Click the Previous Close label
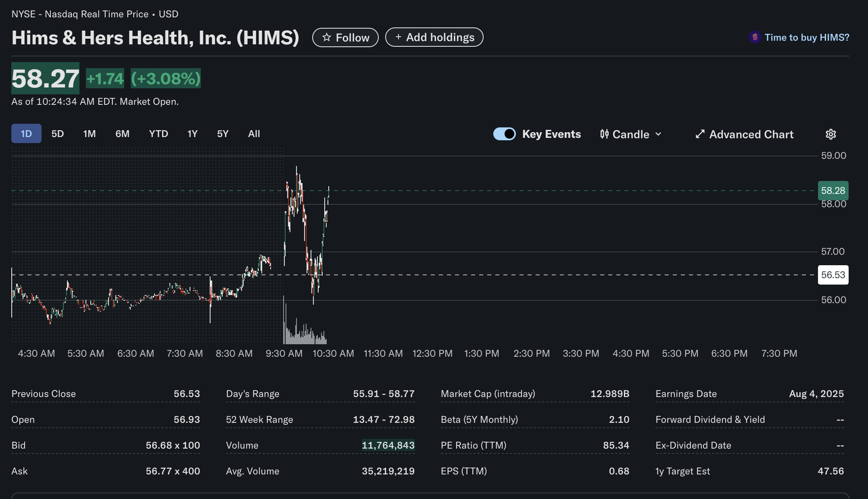The height and width of the screenshot is (499, 868). [44, 394]
